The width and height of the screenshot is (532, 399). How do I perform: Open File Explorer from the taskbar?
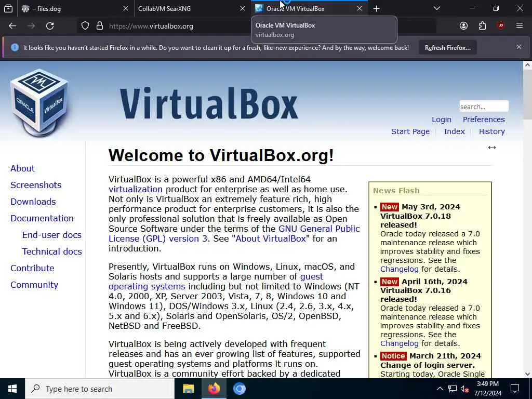(188, 389)
